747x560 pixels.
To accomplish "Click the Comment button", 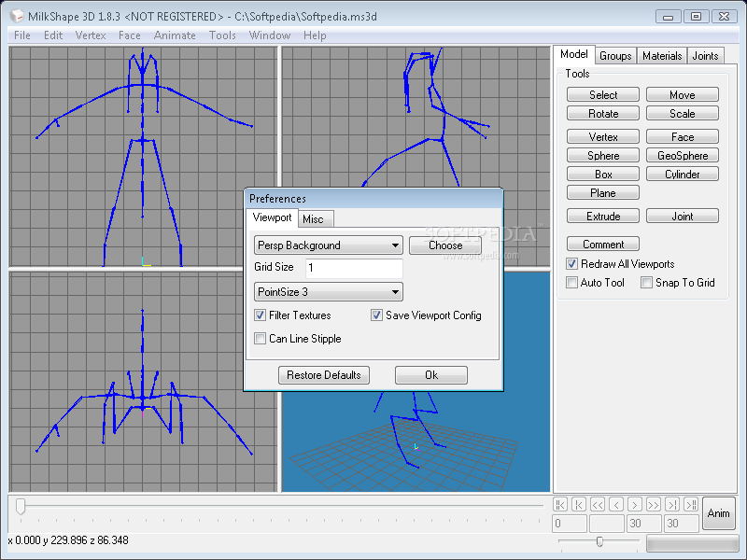I will [603, 245].
